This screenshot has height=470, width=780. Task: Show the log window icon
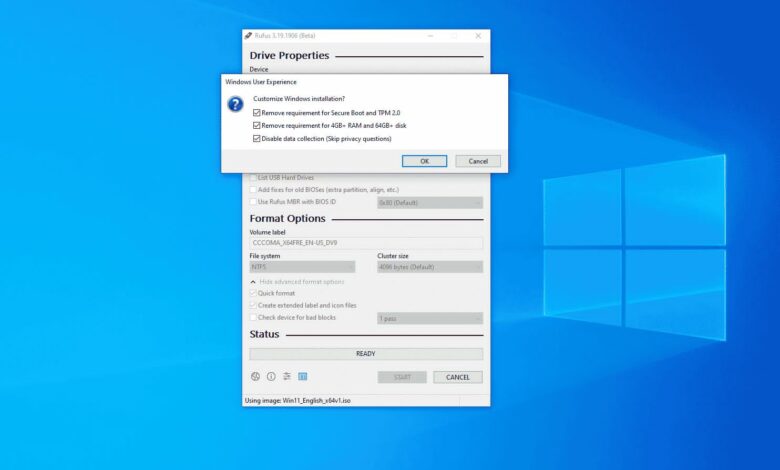tap(302, 377)
